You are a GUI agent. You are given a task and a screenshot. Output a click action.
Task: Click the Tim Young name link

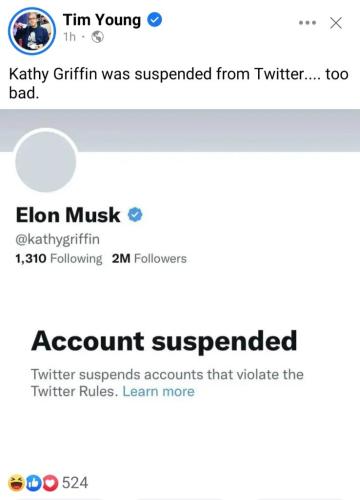pyautogui.click(x=102, y=20)
